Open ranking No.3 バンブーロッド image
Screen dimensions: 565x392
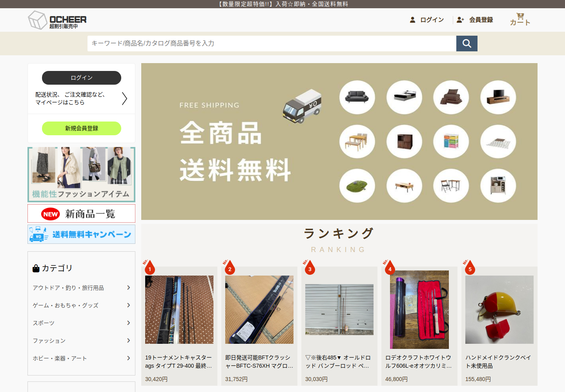[x=339, y=310]
